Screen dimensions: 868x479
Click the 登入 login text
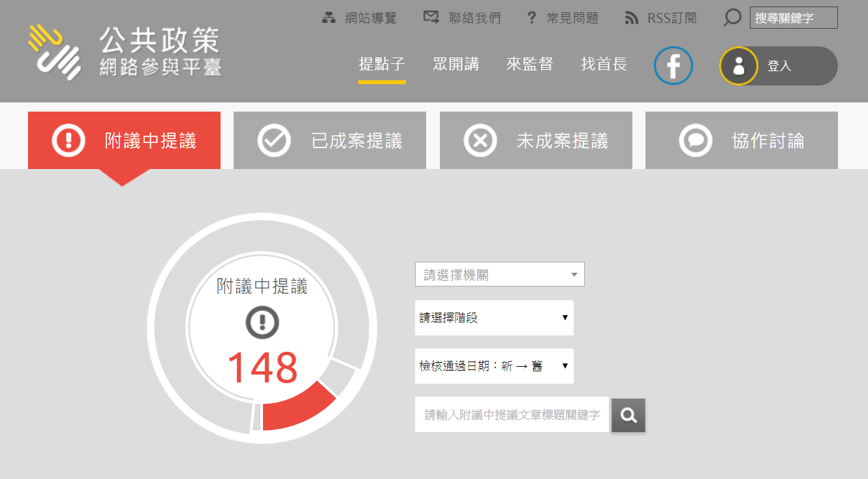(779, 66)
